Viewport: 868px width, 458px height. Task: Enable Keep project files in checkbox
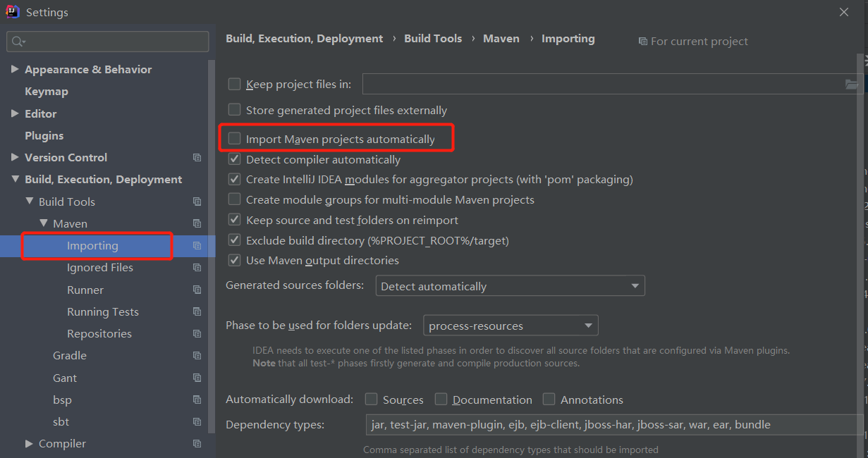234,85
